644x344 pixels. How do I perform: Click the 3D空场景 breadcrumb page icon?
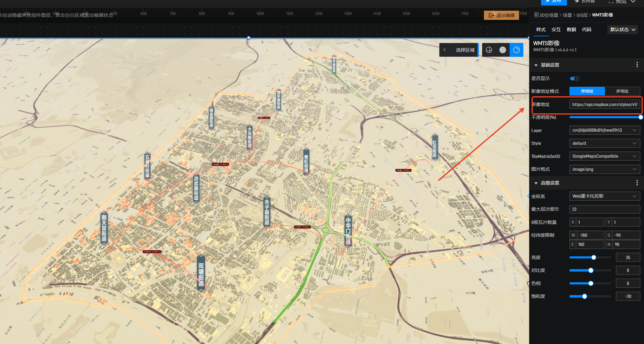536,15
